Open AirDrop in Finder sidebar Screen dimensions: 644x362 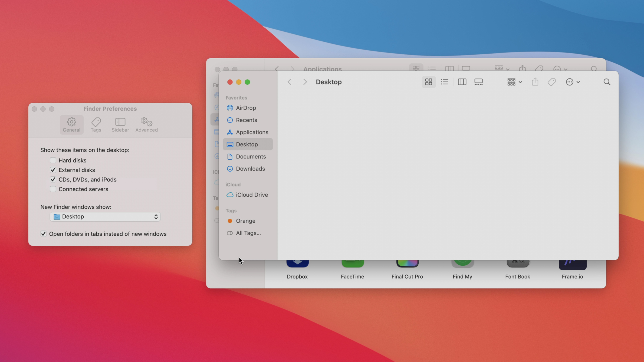[x=246, y=108]
